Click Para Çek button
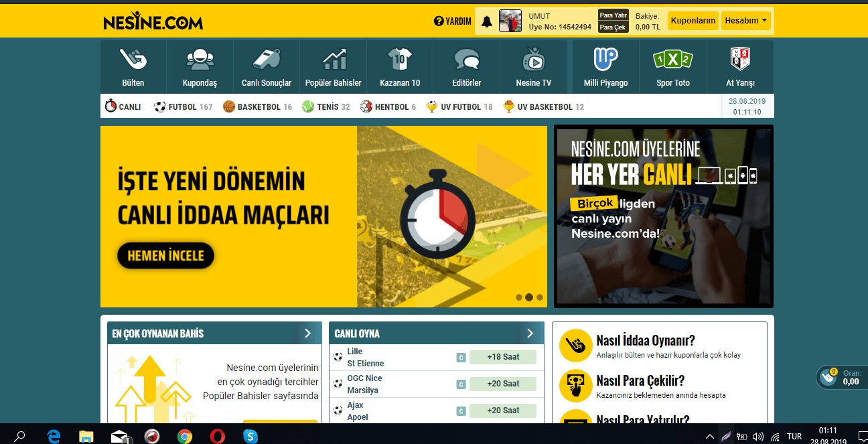 point(613,27)
